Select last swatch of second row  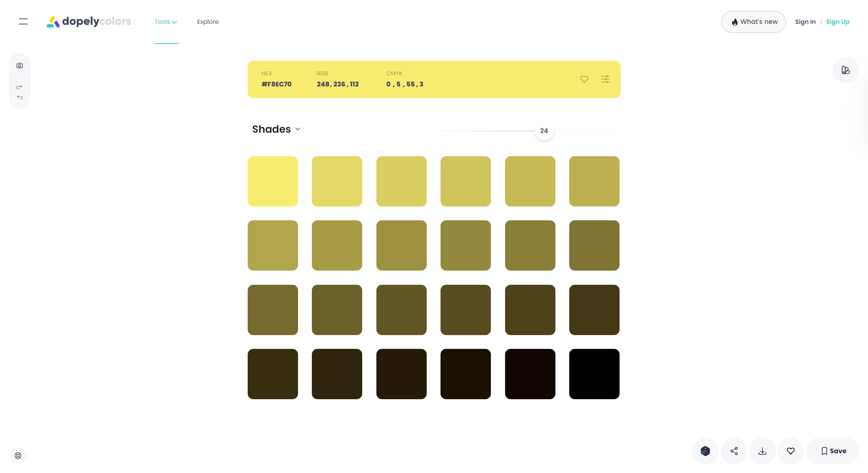[594, 245]
